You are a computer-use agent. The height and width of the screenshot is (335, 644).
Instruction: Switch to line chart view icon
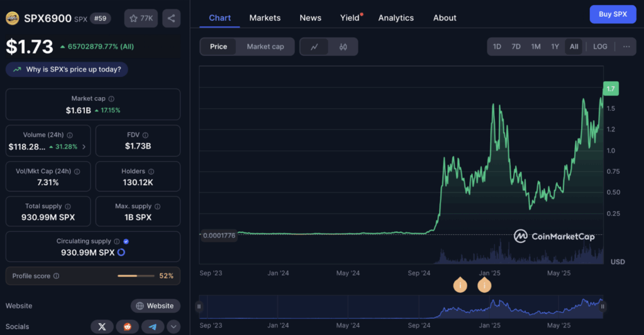pos(314,47)
